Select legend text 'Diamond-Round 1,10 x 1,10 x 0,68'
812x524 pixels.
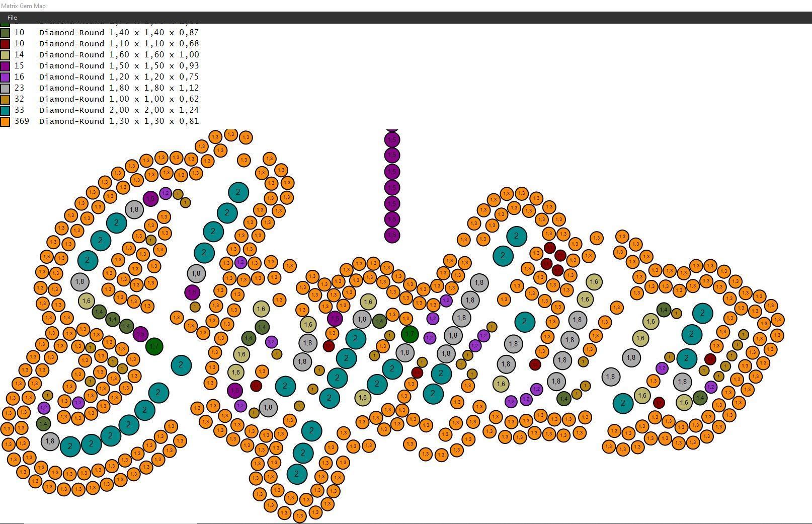(x=119, y=44)
